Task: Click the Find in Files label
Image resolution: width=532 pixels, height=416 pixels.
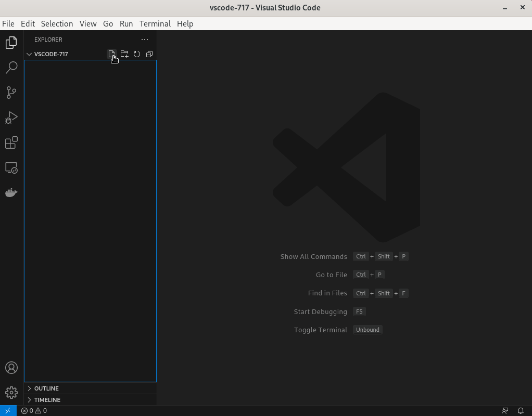Action: [x=327, y=293]
